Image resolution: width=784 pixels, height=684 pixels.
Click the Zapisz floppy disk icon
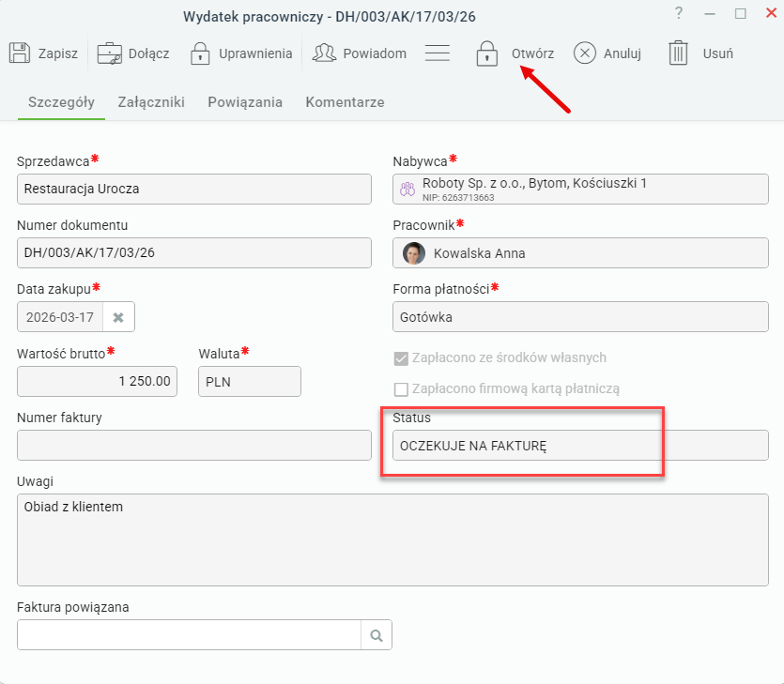(x=20, y=53)
